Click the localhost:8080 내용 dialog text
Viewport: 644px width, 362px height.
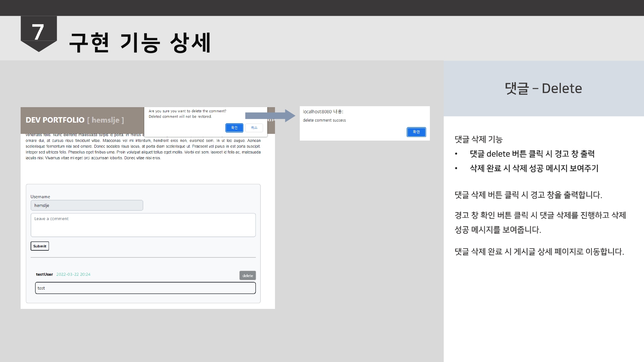(x=323, y=111)
